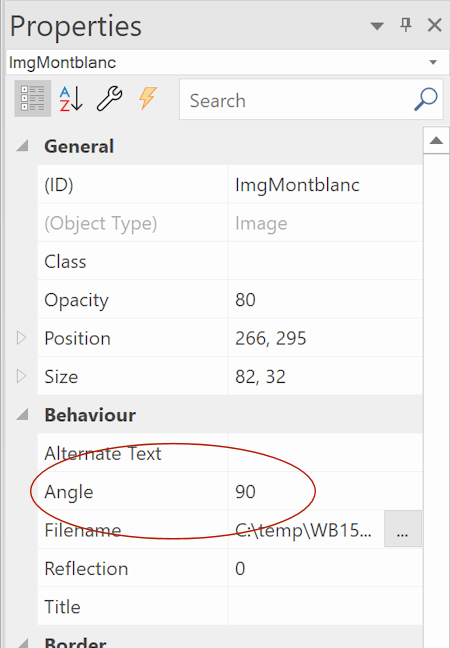
Task: Open the wrench settings view
Action: 109,98
